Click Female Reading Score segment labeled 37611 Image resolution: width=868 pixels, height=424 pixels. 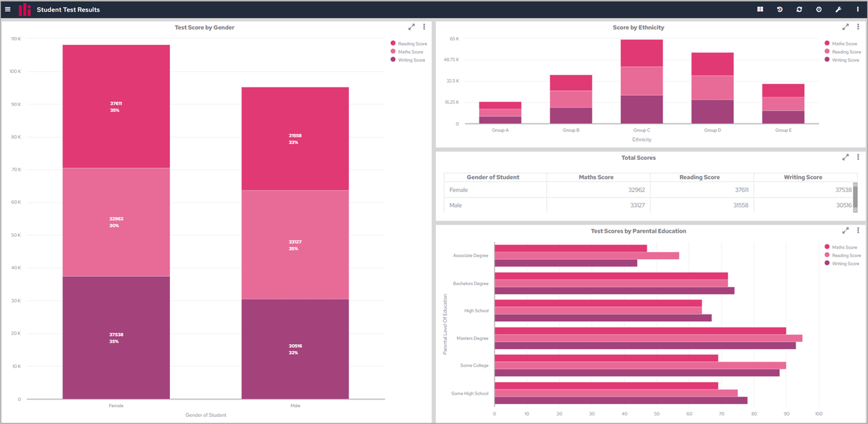coord(116,106)
